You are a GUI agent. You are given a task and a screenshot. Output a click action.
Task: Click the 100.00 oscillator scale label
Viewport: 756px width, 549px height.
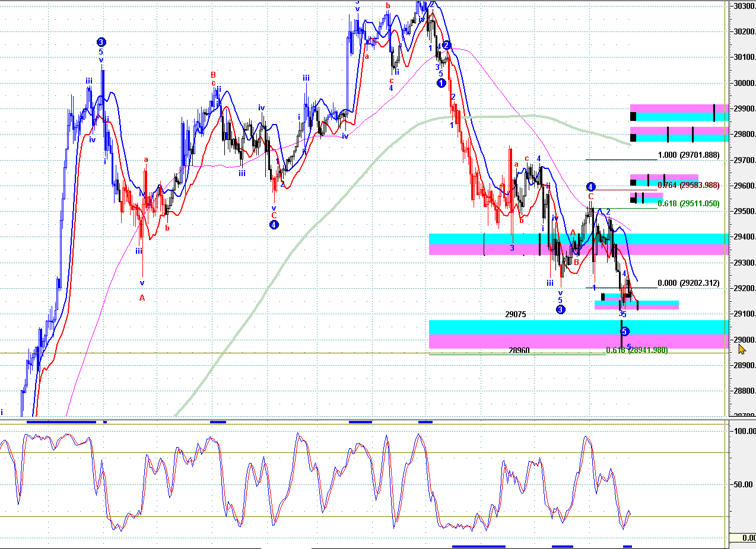tap(744, 431)
